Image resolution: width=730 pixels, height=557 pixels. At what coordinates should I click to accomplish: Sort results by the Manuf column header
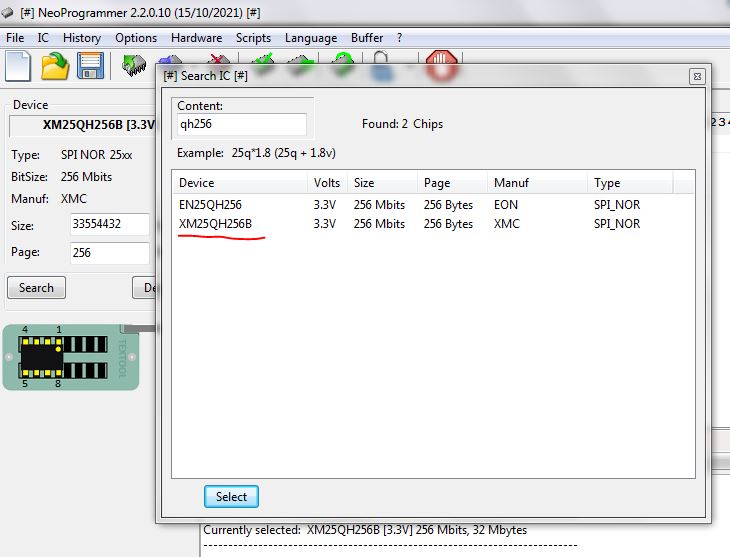538,183
